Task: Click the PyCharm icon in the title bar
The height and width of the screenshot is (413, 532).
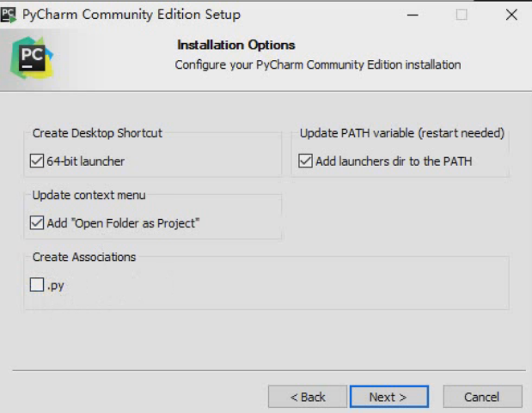Action: click(x=8, y=15)
